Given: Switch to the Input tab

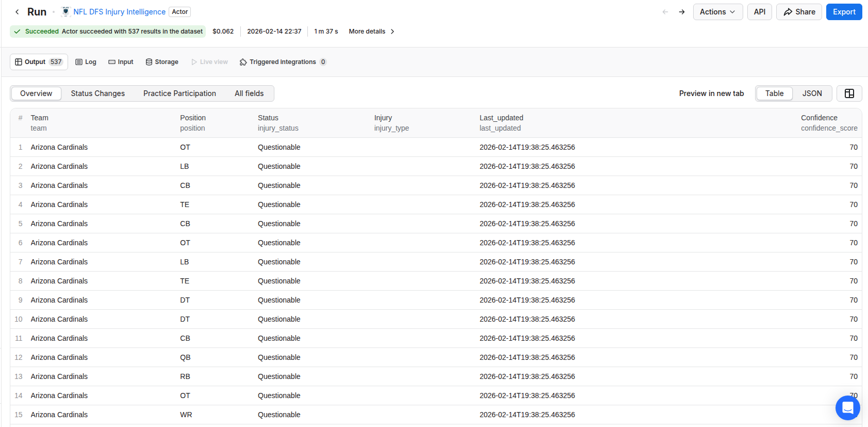Looking at the screenshot, I should pos(121,62).
